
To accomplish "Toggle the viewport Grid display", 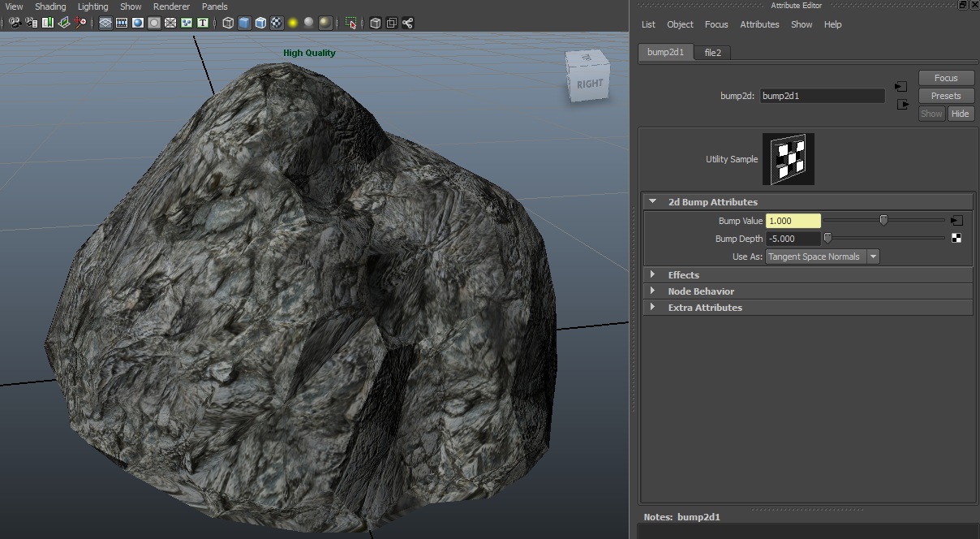I will click(x=105, y=23).
